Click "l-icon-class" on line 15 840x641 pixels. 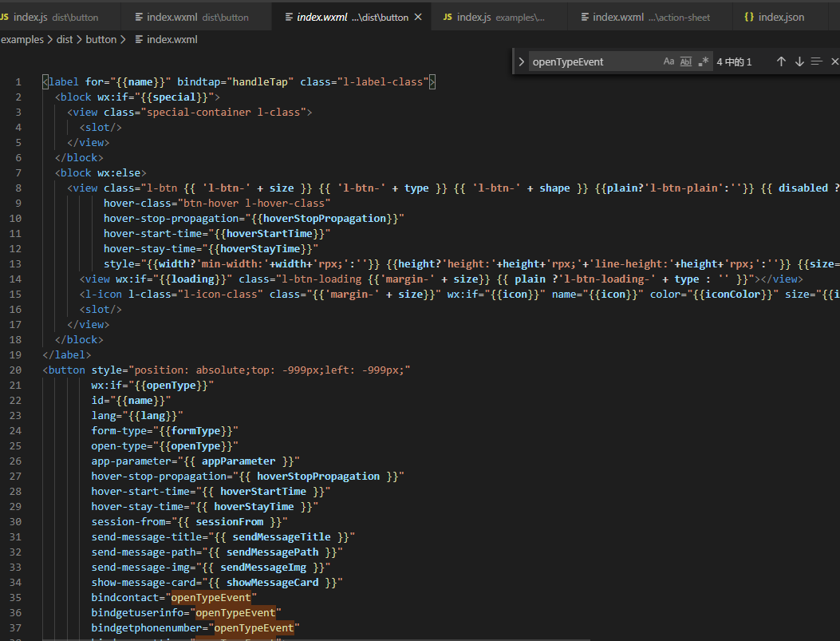[x=220, y=295]
